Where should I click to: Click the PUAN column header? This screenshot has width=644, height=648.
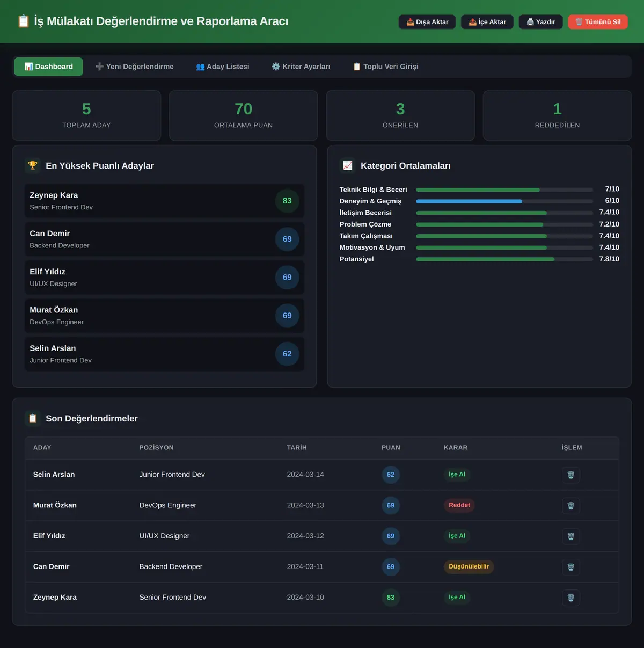[x=391, y=448]
